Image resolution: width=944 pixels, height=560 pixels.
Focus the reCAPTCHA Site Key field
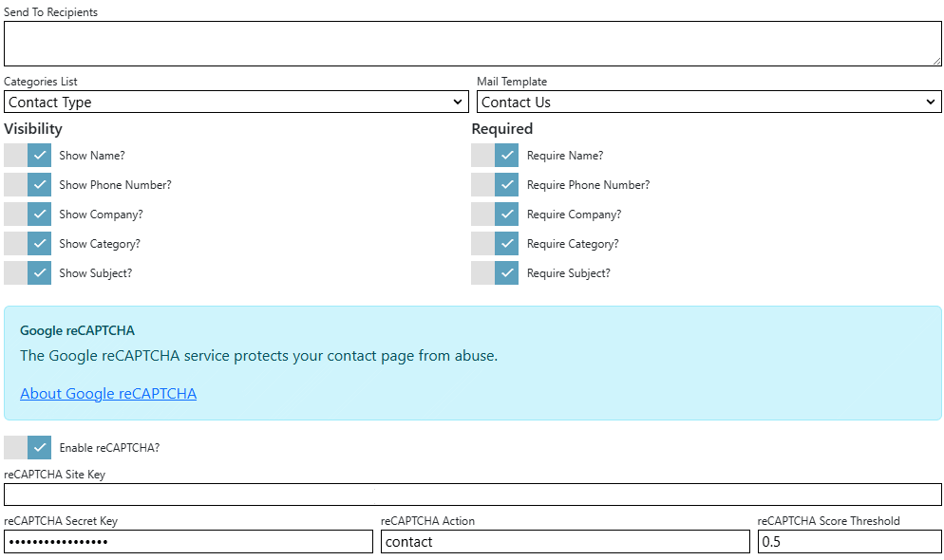click(x=472, y=495)
